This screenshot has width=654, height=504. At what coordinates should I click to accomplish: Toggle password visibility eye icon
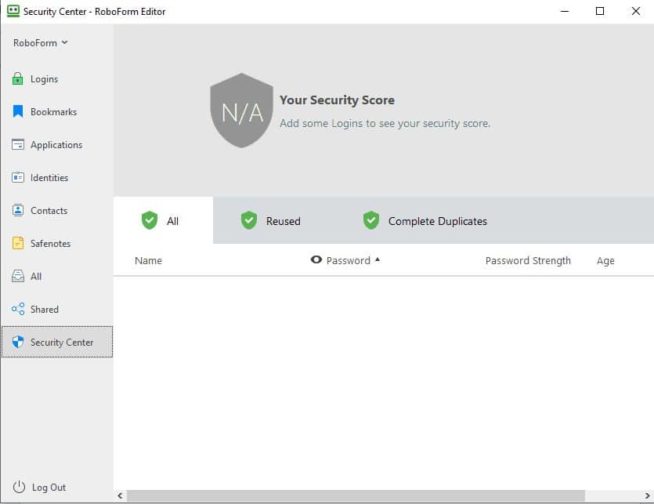tap(316, 260)
